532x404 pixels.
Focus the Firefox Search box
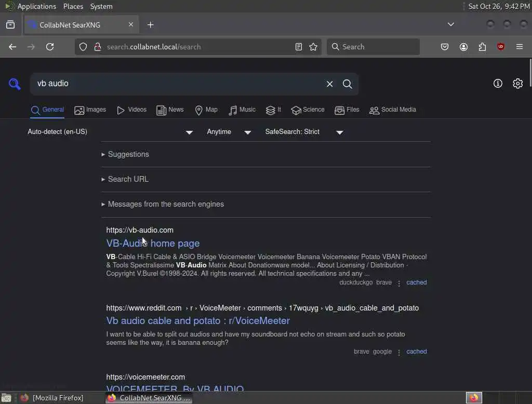(x=373, y=47)
